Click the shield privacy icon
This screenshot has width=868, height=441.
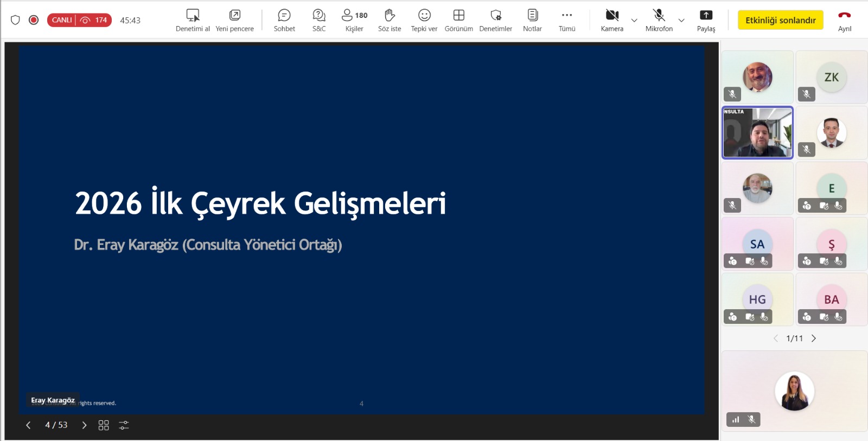[15, 20]
